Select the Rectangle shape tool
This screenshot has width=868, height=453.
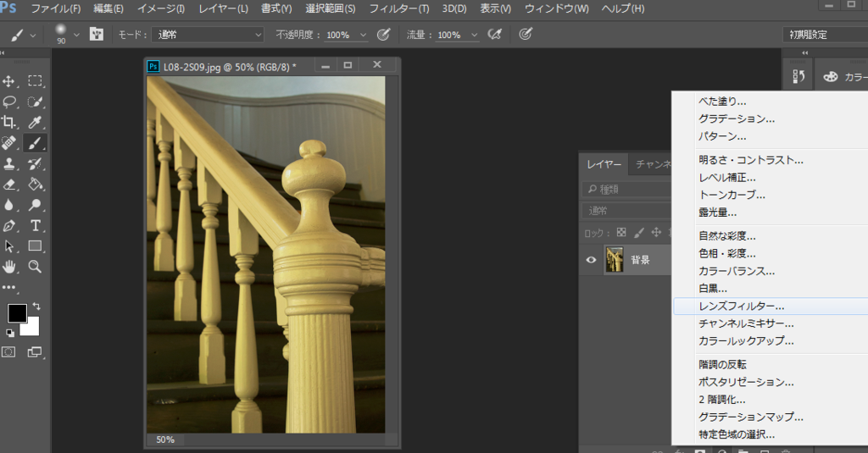click(x=35, y=246)
